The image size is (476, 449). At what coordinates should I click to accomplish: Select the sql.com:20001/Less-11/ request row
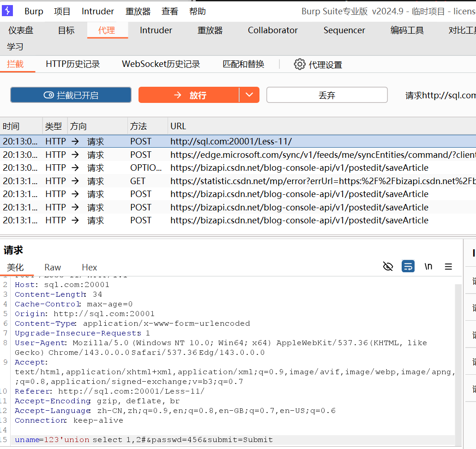[x=238, y=141]
